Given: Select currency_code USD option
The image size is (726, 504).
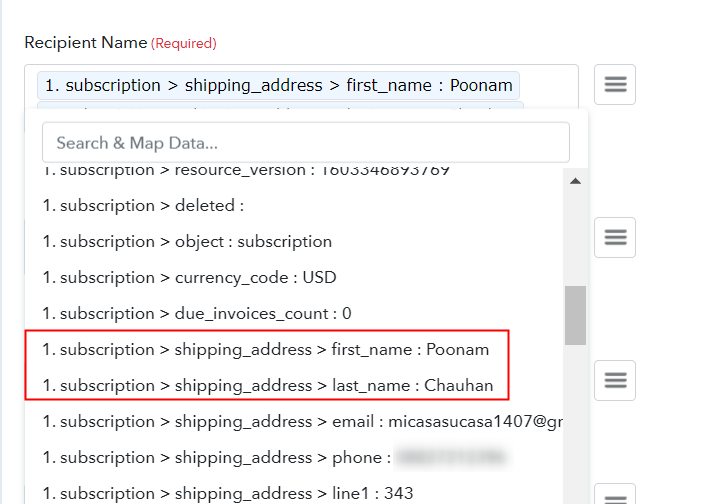Looking at the screenshot, I should click(189, 277).
